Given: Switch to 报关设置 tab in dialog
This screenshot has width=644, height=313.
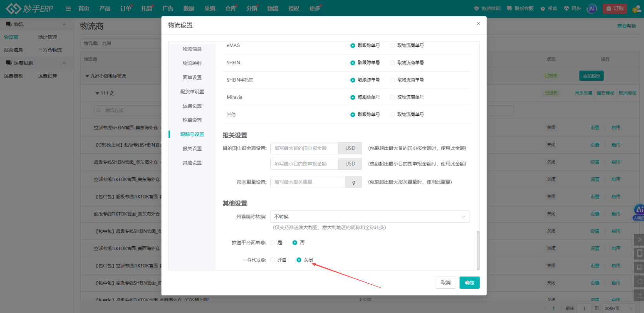Looking at the screenshot, I should (192, 149).
